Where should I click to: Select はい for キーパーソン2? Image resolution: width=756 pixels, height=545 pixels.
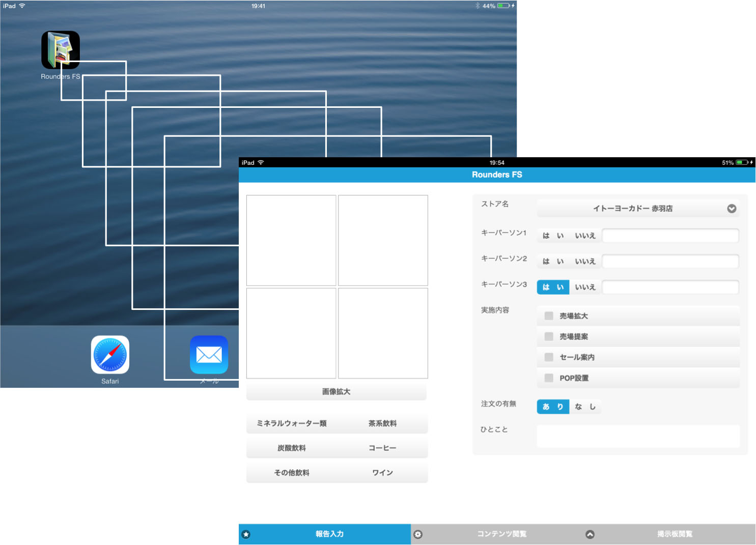[x=553, y=261]
